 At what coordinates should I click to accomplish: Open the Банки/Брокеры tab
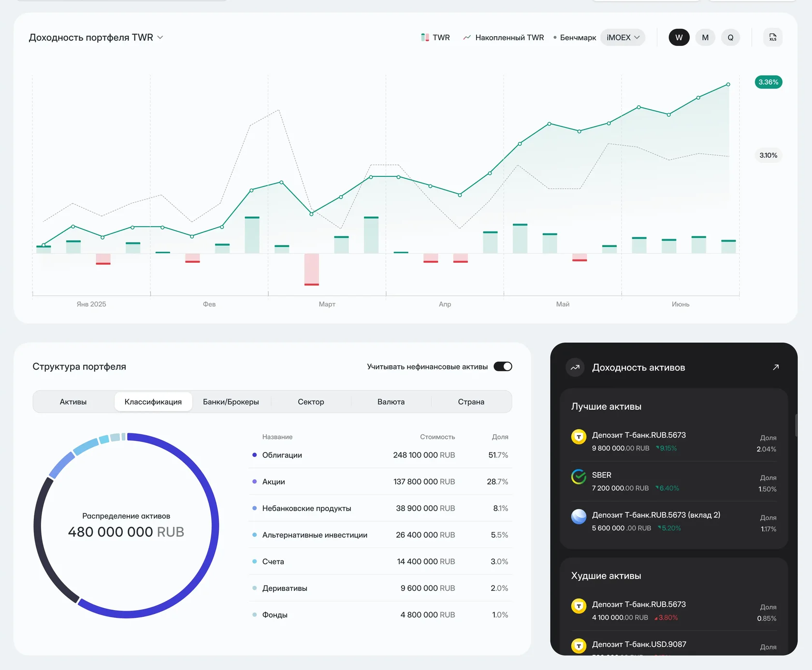pos(231,402)
